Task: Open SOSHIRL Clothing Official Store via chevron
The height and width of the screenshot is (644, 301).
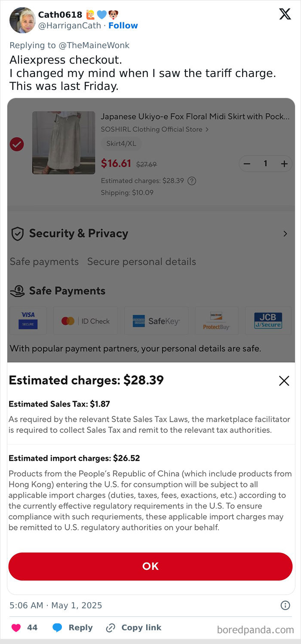Action: pos(206,129)
